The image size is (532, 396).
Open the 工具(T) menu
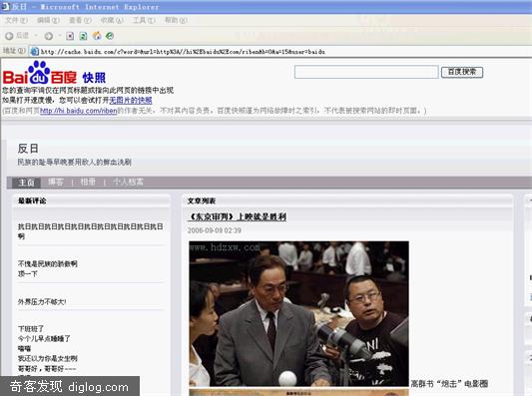coord(144,20)
